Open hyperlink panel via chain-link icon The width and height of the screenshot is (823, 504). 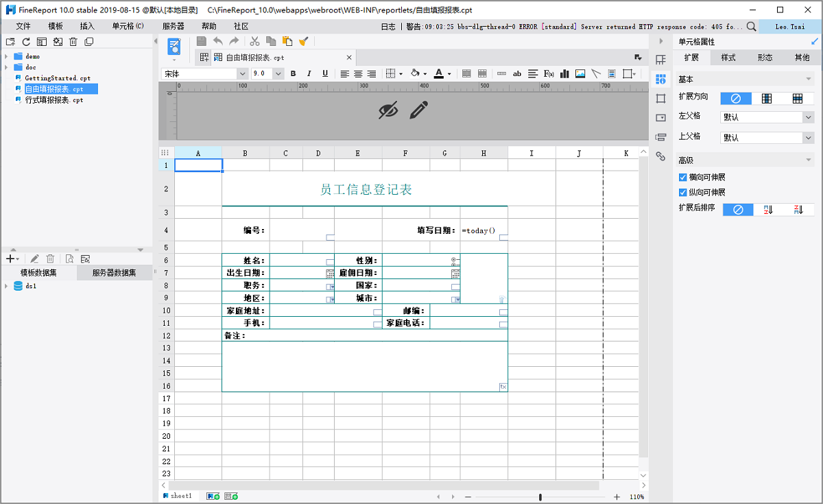[660, 156]
